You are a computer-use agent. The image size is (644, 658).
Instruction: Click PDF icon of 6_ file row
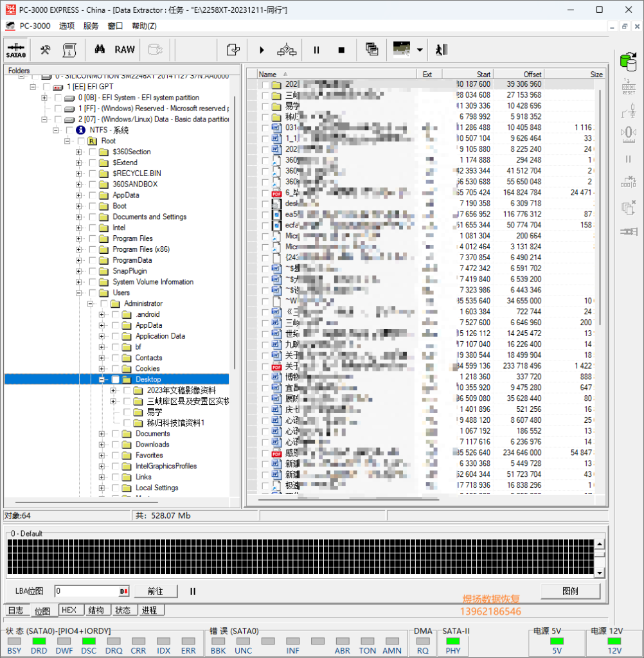click(x=276, y=193)
